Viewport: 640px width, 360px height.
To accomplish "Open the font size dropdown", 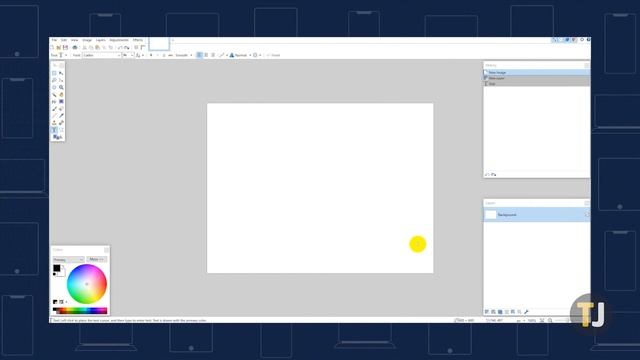I will [x=128, y=55].
